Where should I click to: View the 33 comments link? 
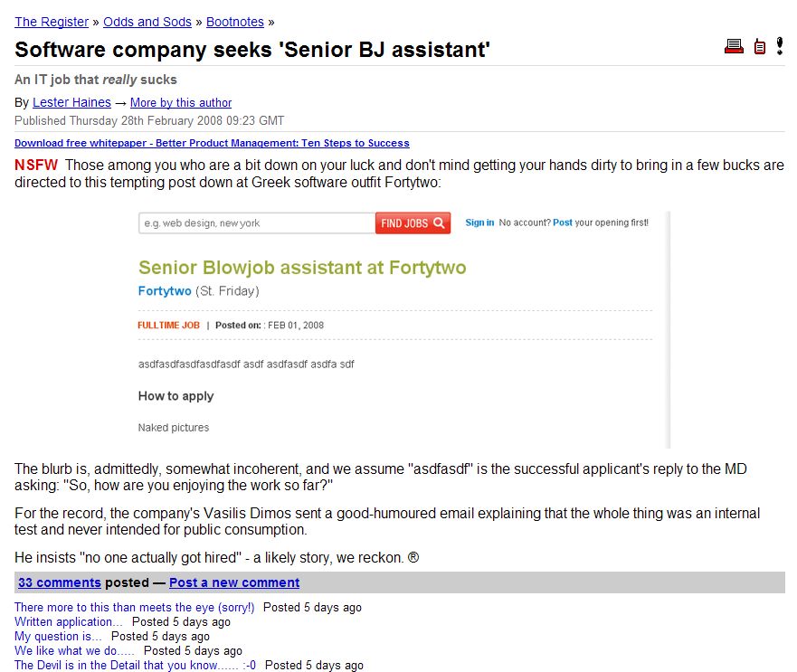click(60, 582)
